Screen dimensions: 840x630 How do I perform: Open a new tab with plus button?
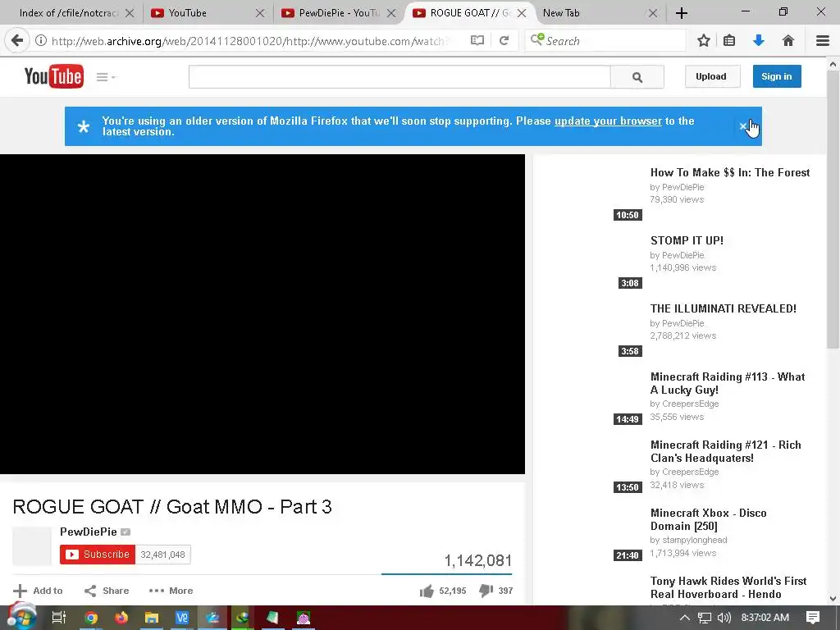tap(682, 13)
